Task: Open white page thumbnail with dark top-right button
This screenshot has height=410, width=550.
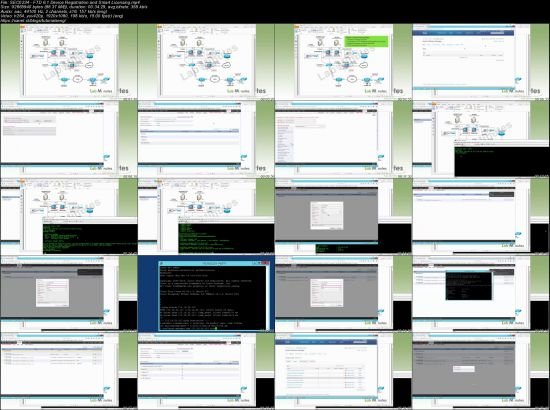Action: coord(481,216)
